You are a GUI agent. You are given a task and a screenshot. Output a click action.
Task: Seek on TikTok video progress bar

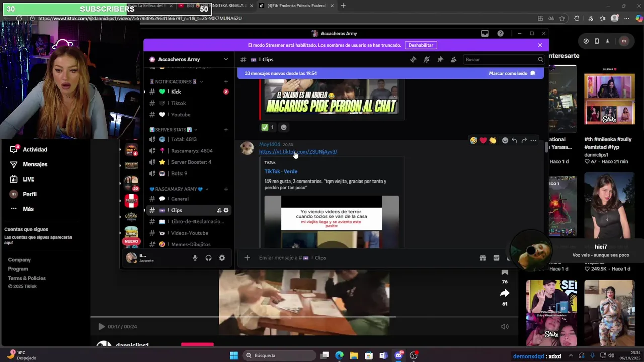pyautogui.click(x=304, y=317)
